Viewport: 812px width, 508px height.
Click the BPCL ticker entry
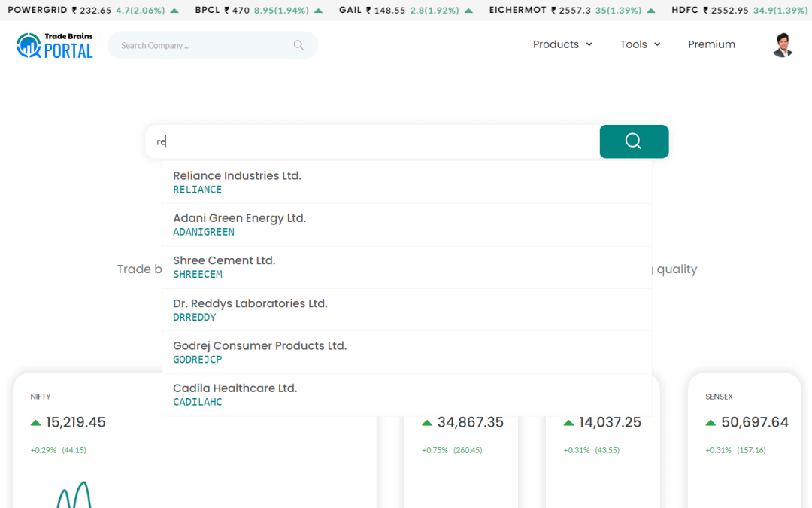259,11
